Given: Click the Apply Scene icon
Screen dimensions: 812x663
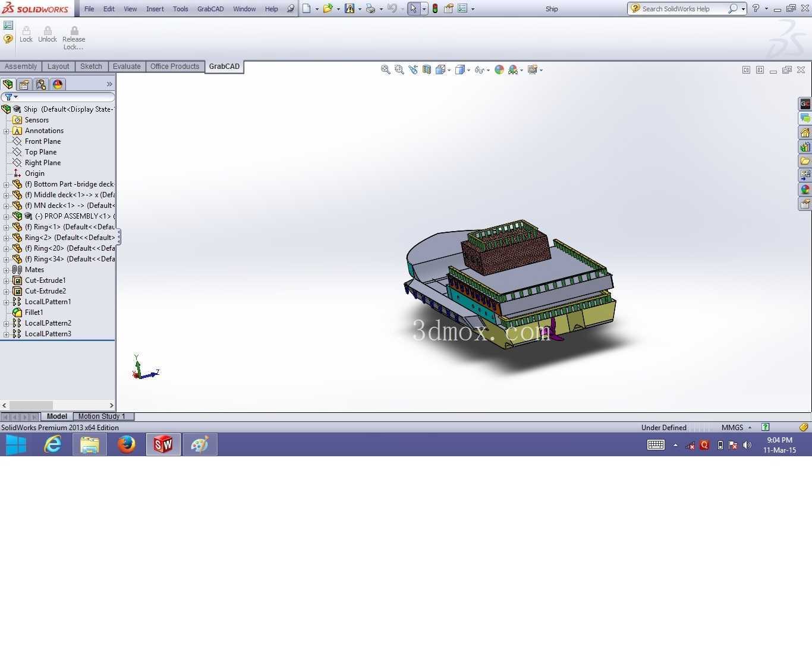Looking at the screenshot, I should point(513,70).
